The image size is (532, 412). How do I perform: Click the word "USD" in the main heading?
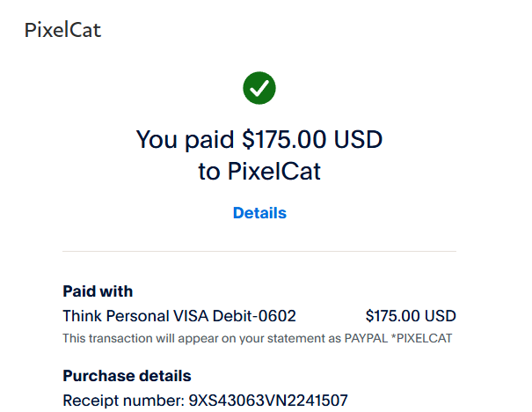click(361, 139)
